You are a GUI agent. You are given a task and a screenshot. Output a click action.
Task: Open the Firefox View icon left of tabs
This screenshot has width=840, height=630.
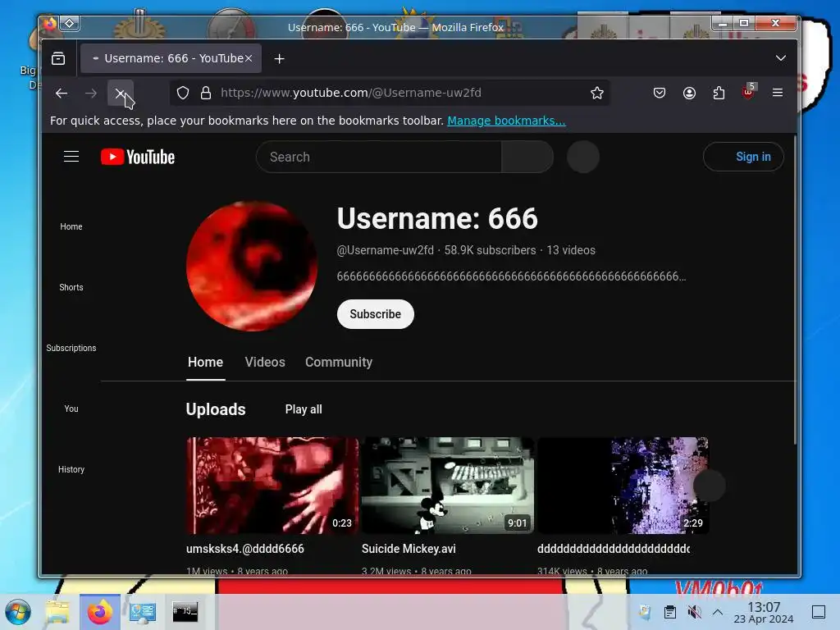click(58, 58)
